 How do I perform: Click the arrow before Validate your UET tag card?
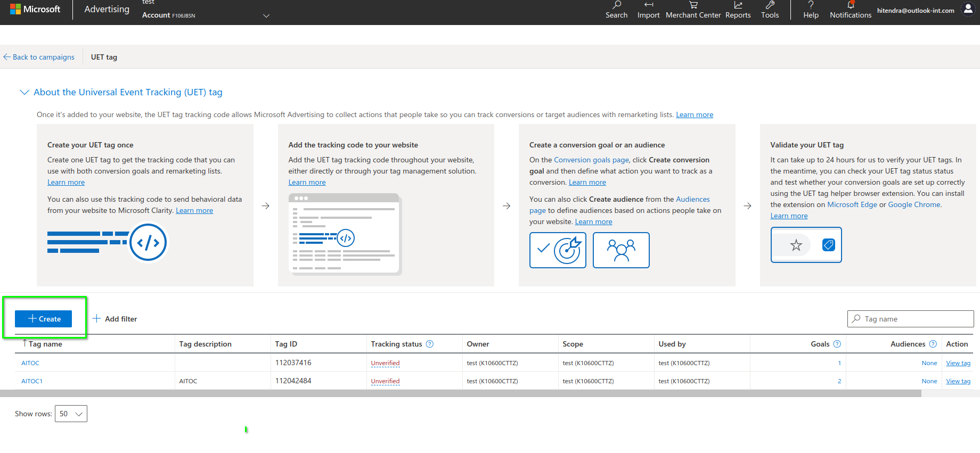[748, 206]
